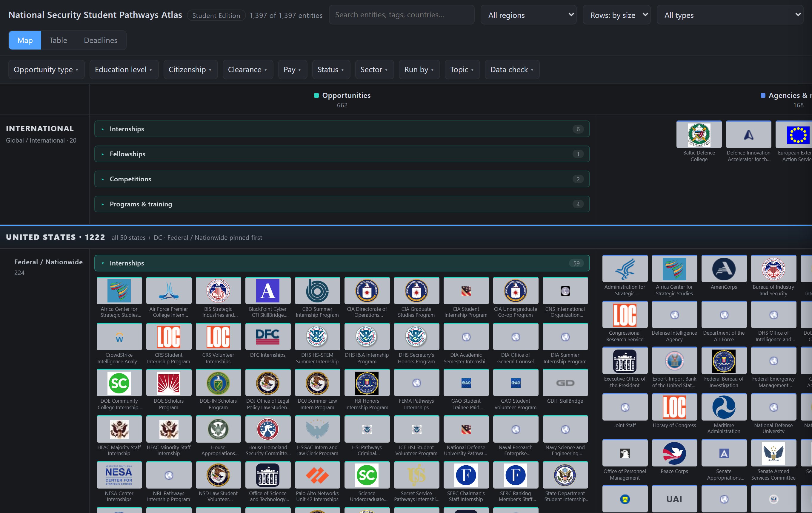Open Palo Alto Networks Unit 42 Internships card
Screen dimensions: 812x513
[317, 482]
